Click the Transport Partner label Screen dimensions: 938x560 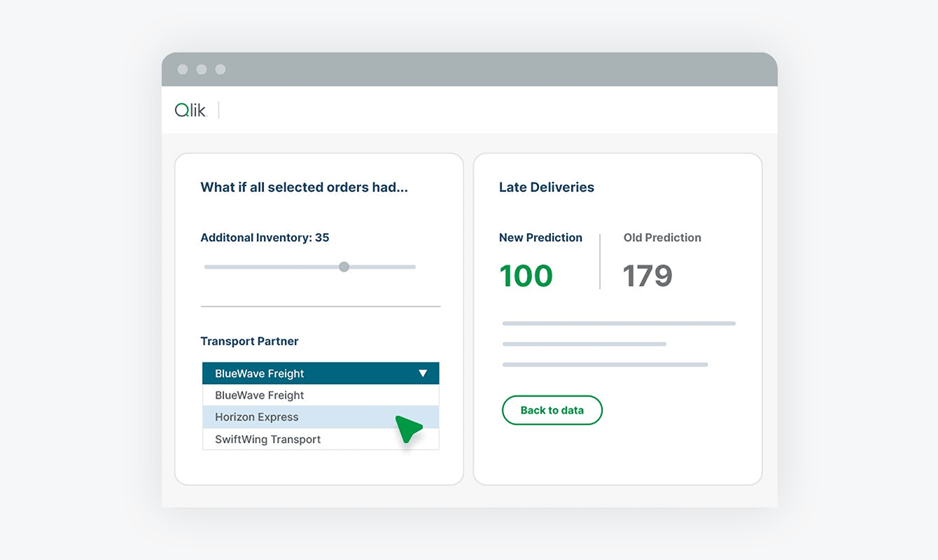(x=249, y=342)
